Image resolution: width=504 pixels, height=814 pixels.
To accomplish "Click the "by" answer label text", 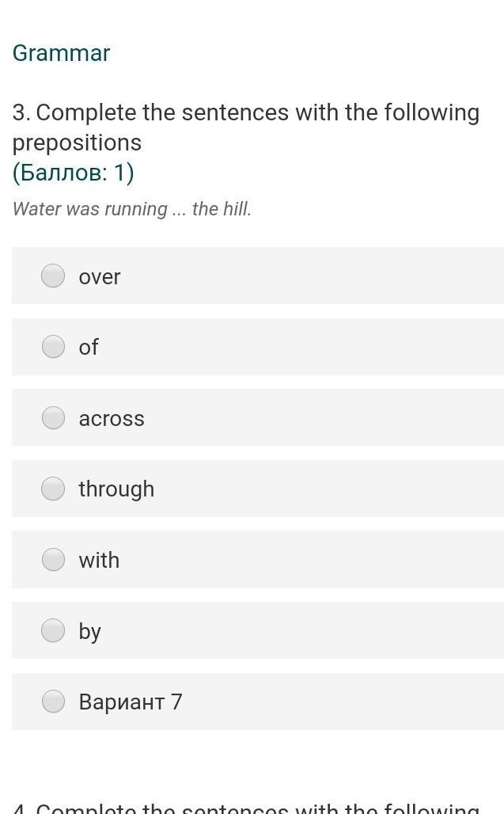I will (x=90, y=632).
